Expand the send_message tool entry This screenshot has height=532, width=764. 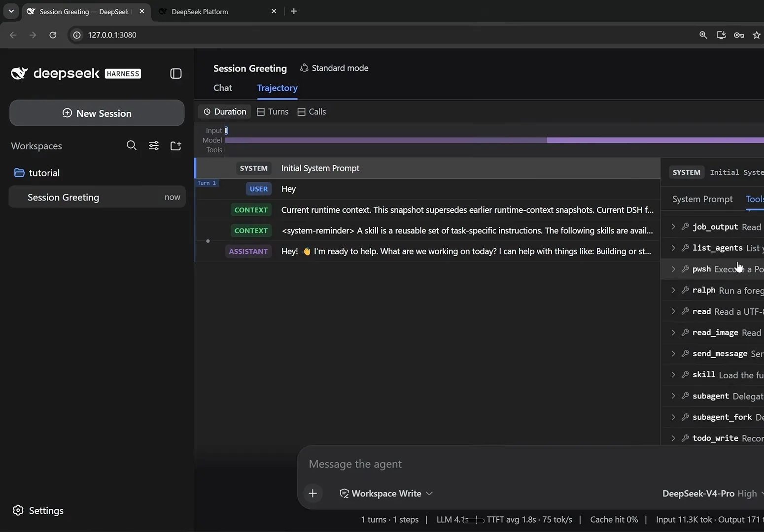pos(673,354)
